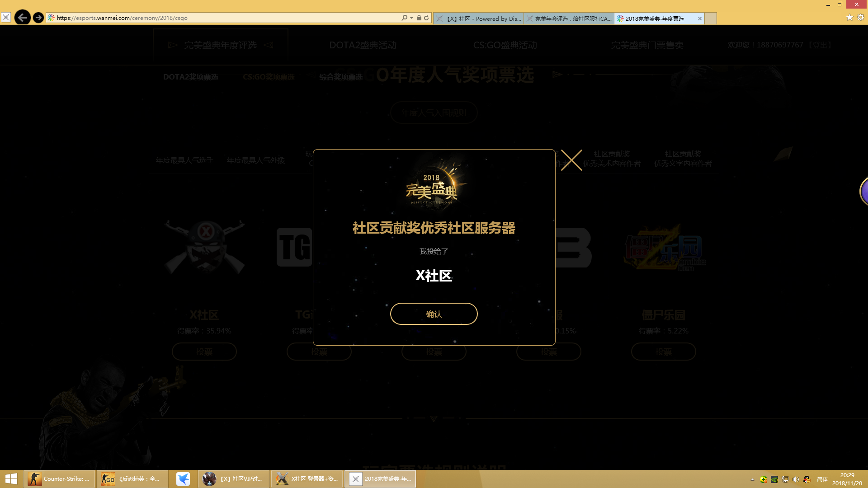Launch Thunder download manager from taskbar
This screenshot has width=868, height=488.
pos(184,479)
